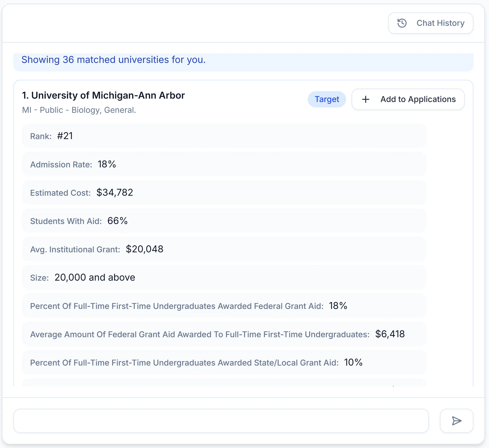
Task: Click the Target badge
Action: coord(327,99)
